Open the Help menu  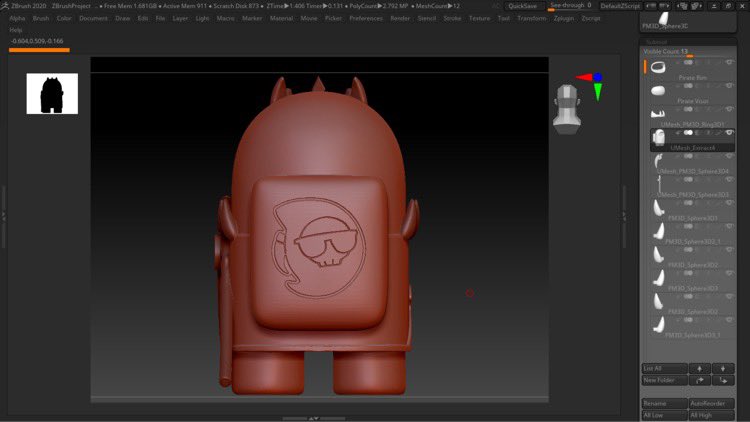pos(16,30)
